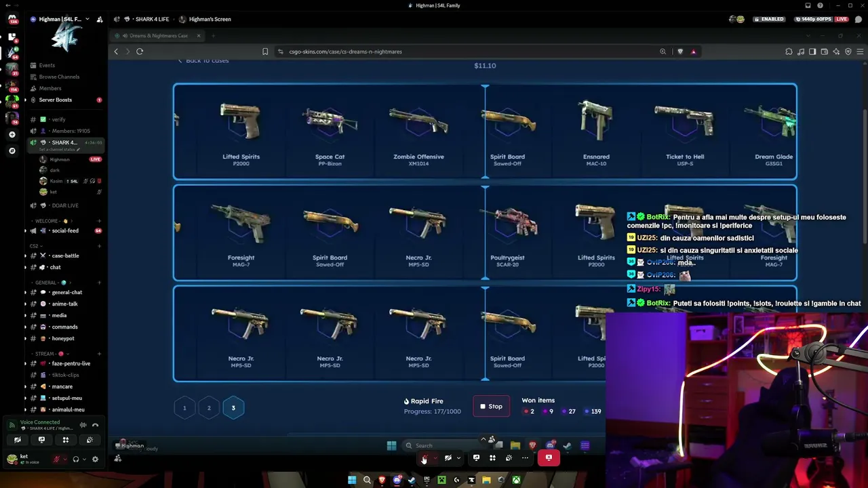Start an activity from voice panel
The width and height of the screenshot is (868, 488).
coord(66,440)
